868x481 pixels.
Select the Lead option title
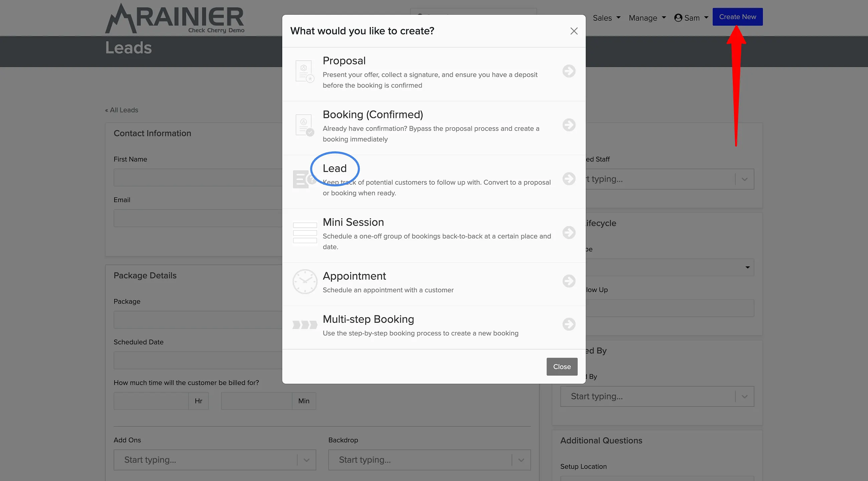pos(334,168)
